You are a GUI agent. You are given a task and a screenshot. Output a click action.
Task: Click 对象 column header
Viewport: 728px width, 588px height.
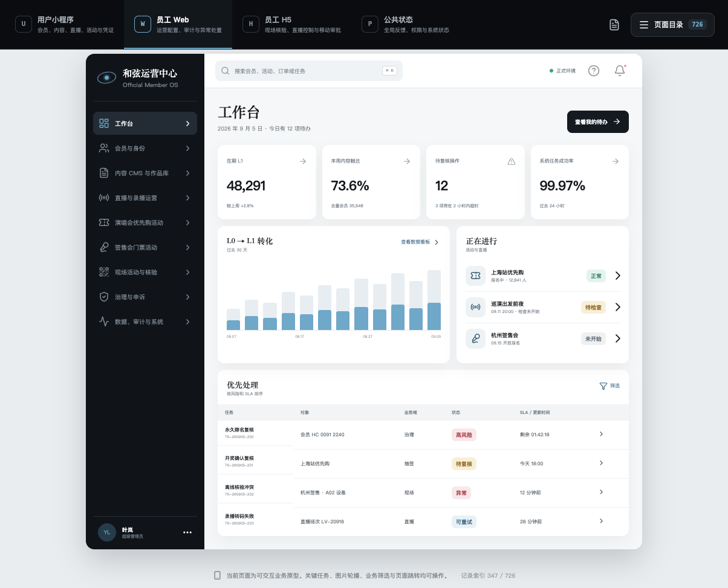coord(305,413)
